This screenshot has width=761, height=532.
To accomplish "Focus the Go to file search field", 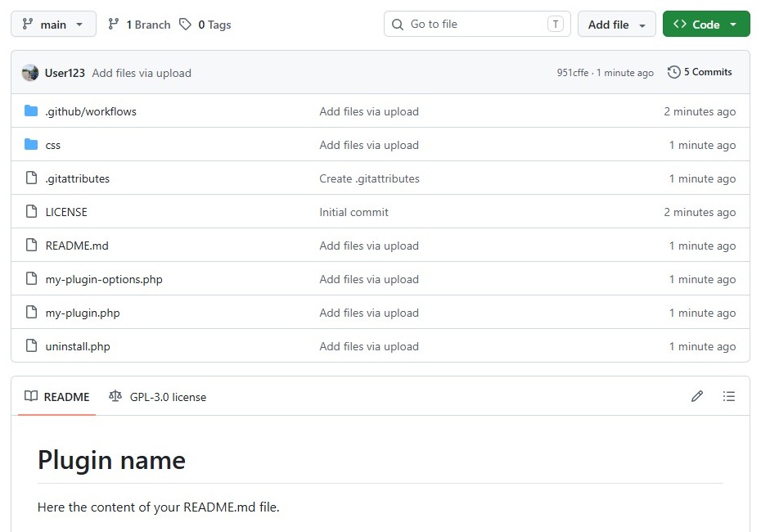I will tap(477, 24).
